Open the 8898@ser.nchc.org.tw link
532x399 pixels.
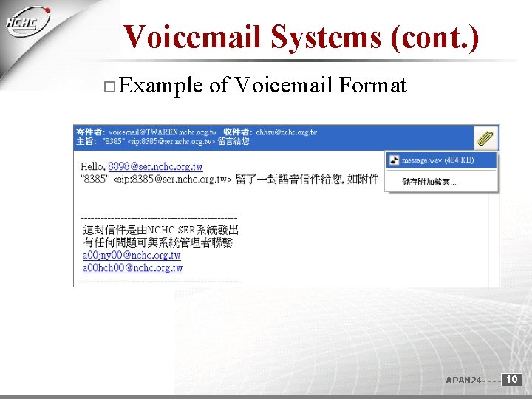click(x=155, y=166)
